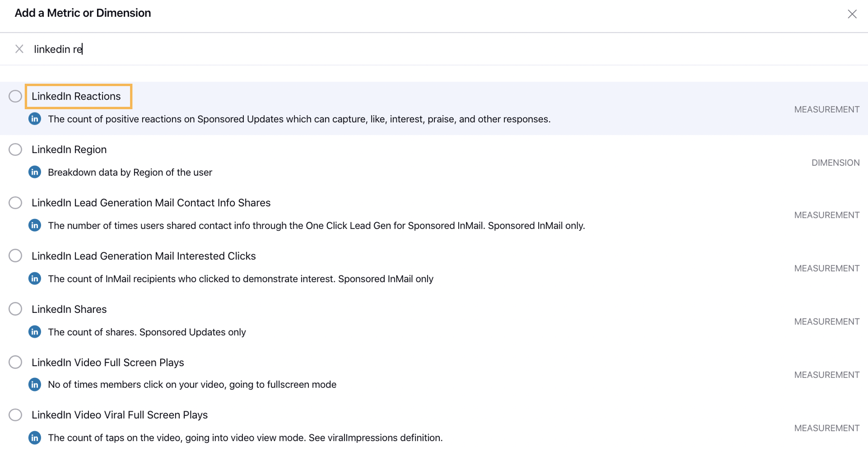868x452 pixels.
Task: Click the 'LinkedIn Shares' title
Action: pyautogui.click(x=69, y=309)
